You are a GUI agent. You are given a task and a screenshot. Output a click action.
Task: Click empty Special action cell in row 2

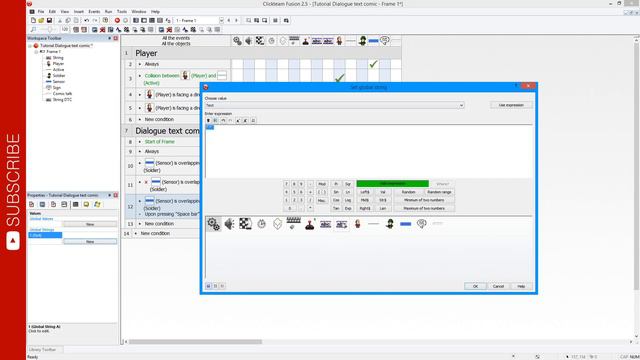(x=237, y=64)
